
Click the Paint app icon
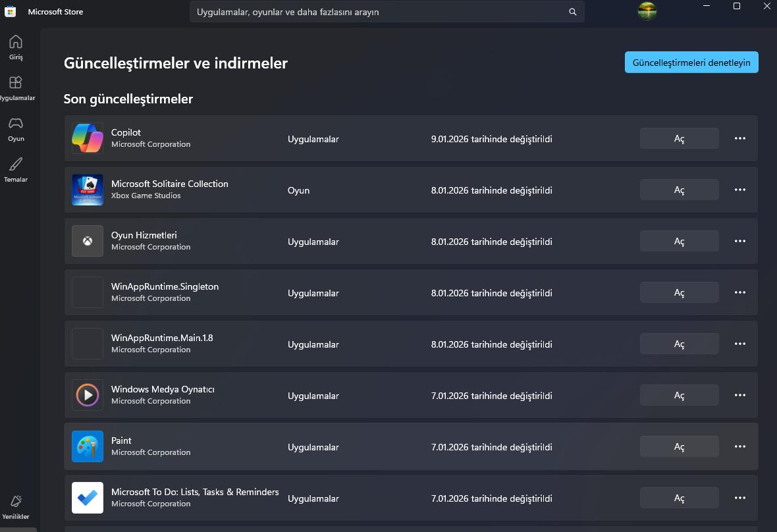coord(88,447)
